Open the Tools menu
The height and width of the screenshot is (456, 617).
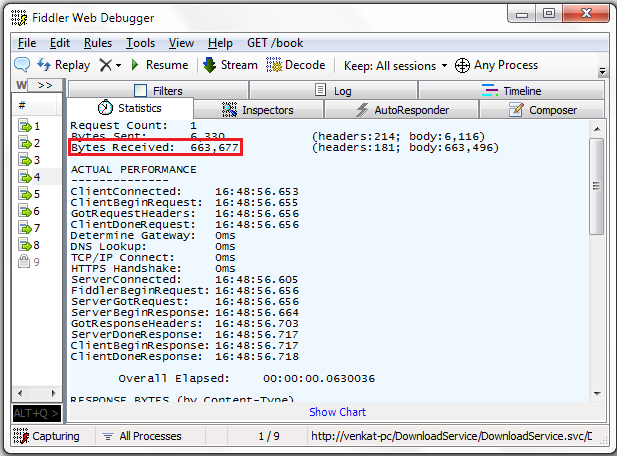[140, 43]
